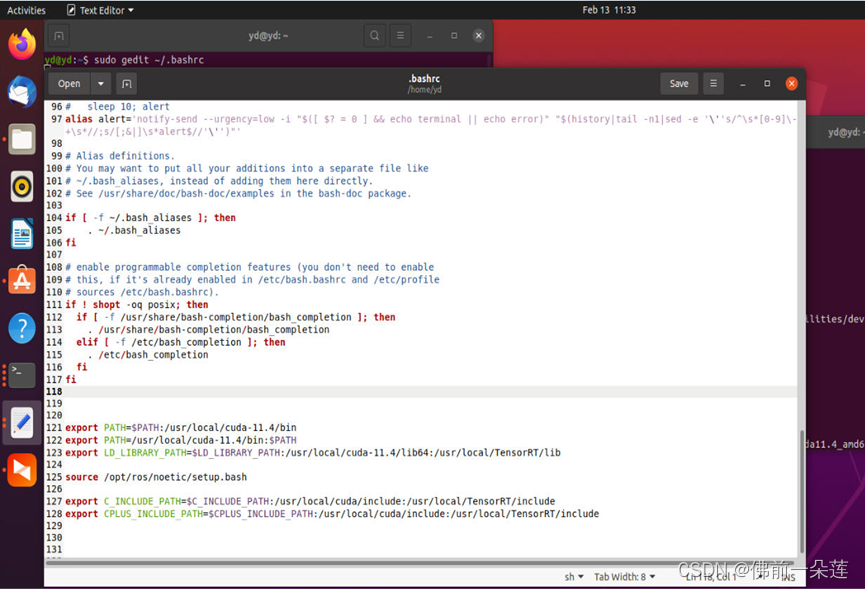Maximize the terminal window

(454, 36)
